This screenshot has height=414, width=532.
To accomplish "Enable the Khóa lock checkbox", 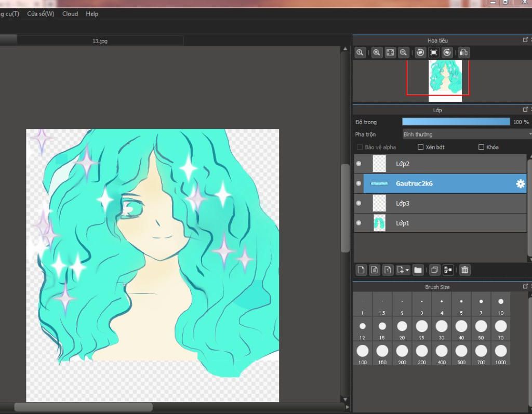I will click(481, 147).
